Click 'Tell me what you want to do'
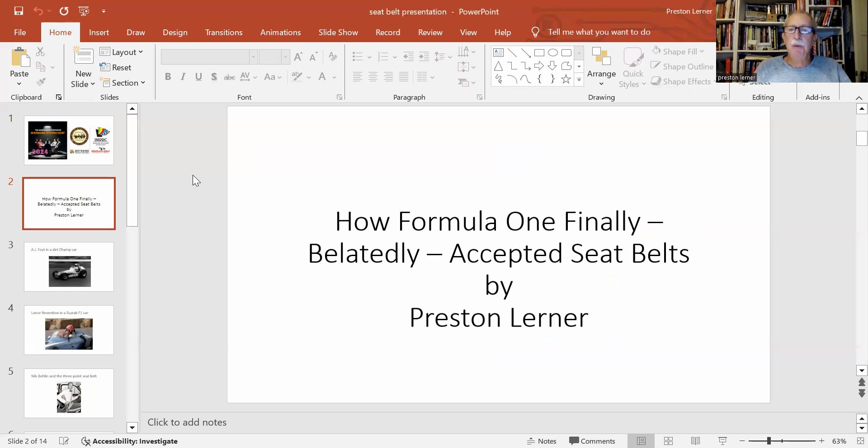This screenshot has width=868, height=448. (599, 32)
